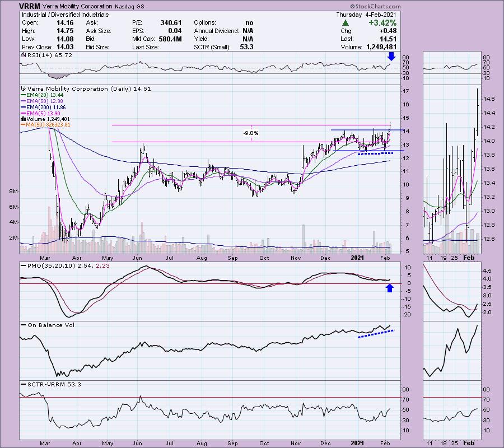Screen dimensions: 504x448
Task: Click the Chg value +0.48
Action: [x=388, y=31]
